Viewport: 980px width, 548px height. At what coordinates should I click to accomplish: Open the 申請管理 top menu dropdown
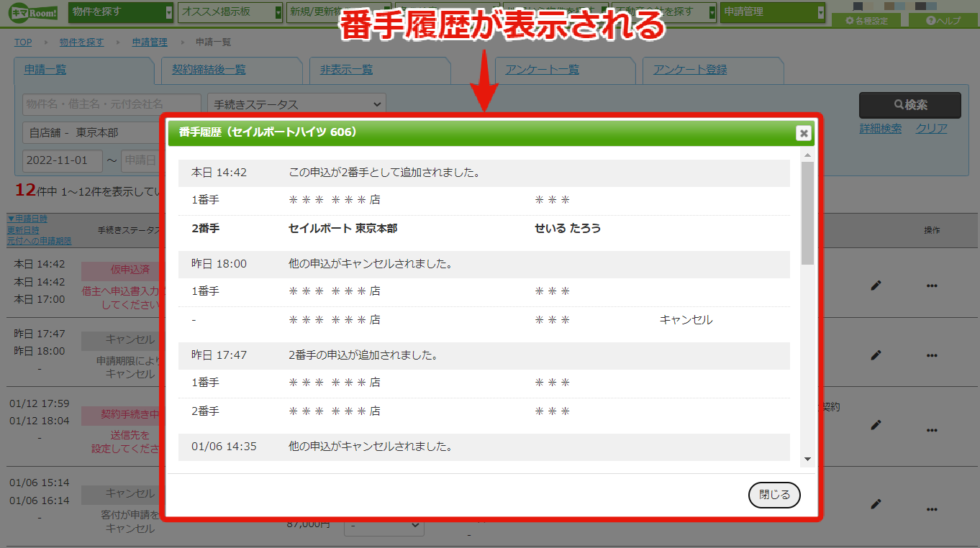773,12
